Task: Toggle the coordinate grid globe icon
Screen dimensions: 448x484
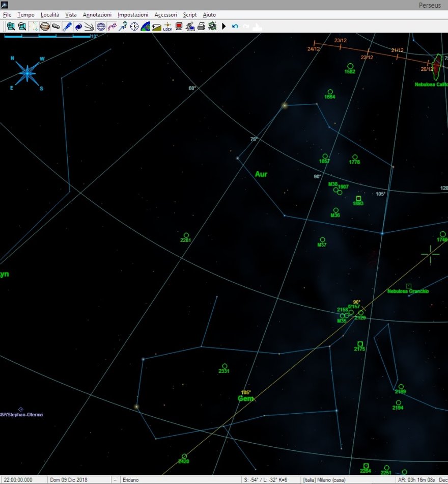Action: click(x=101, y=26)
